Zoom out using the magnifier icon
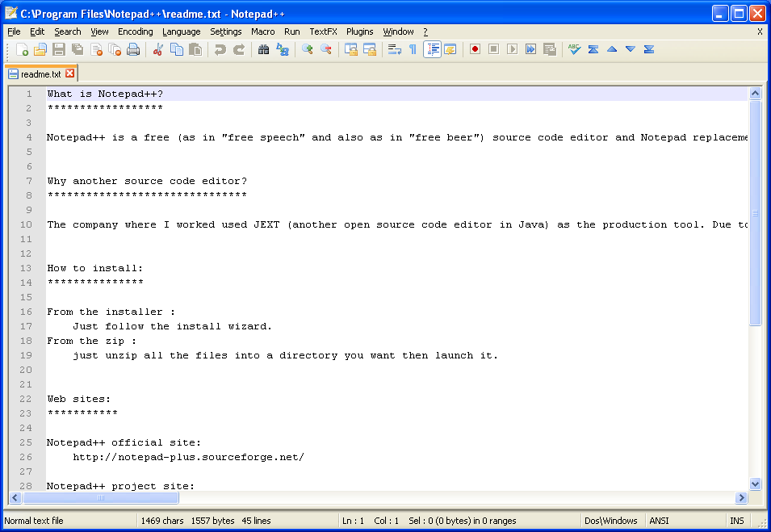Image resolution: width=771 pixels, height=532 pixels. [x=327, y=48]
